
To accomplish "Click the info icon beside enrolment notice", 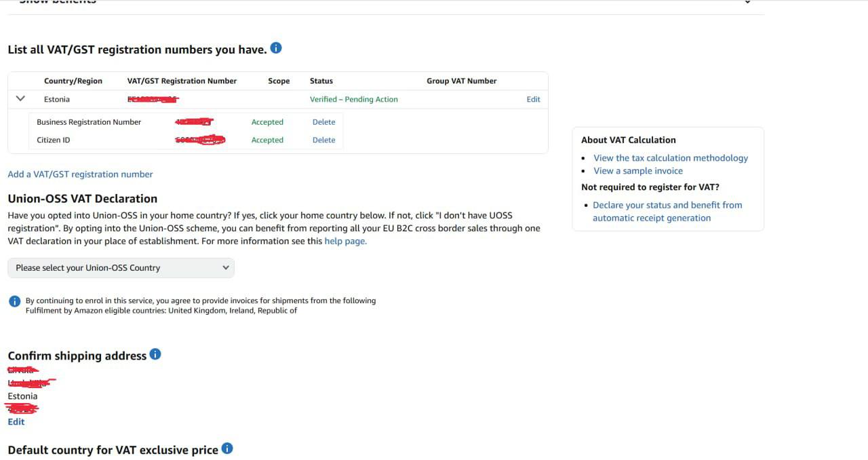I will [x=14, y=301].
